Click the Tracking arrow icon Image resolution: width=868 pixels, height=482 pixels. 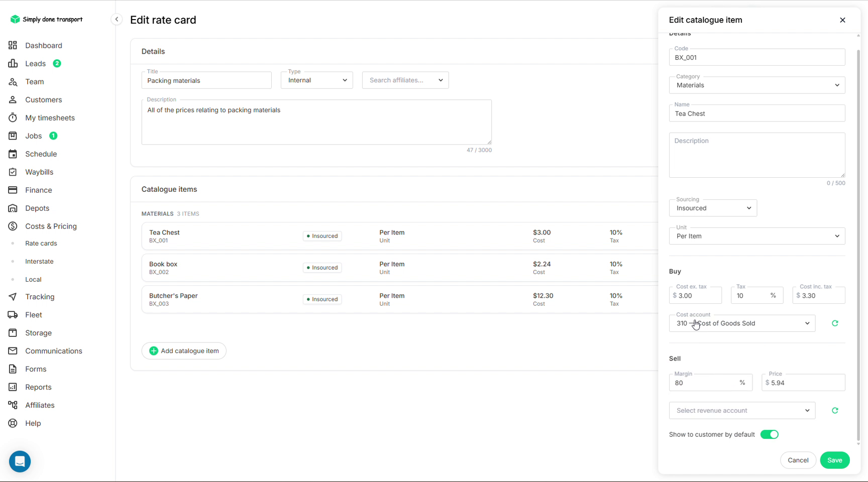coord(13,297)
